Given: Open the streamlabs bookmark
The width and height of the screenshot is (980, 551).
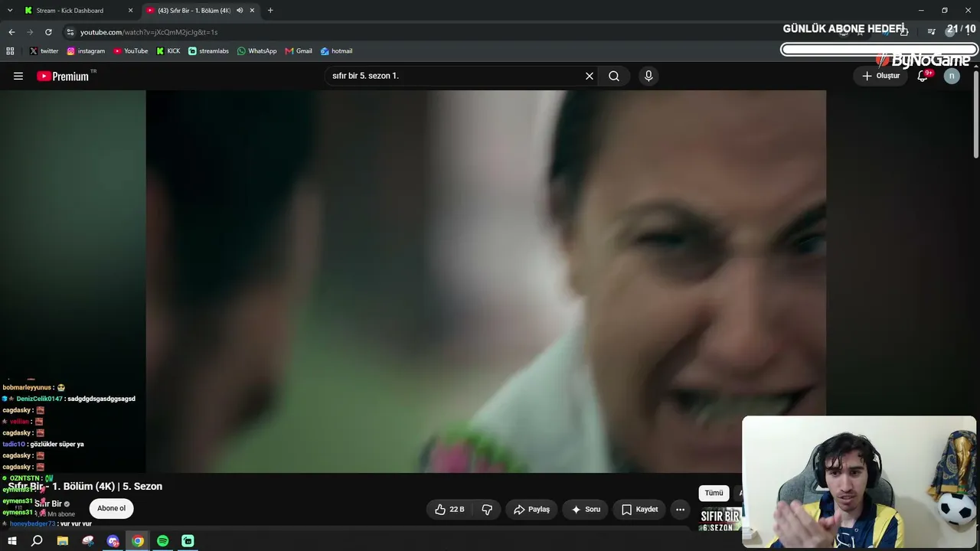Looking at the screenshot, I should click(x=208, y=51).
